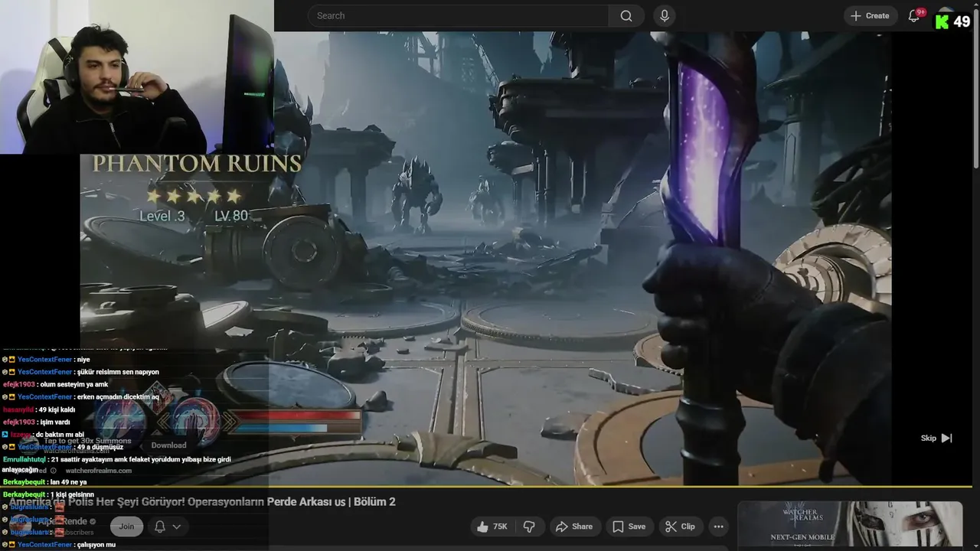Create a Clip of the video
The image size is (980, 551).
680,527
